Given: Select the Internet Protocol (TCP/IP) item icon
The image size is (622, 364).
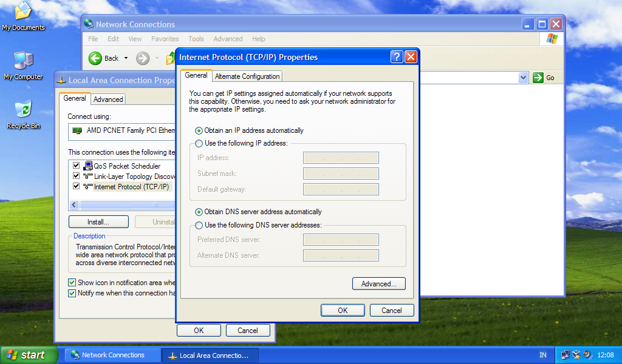Looking at the screenshot, I should [x=88, y=187].
